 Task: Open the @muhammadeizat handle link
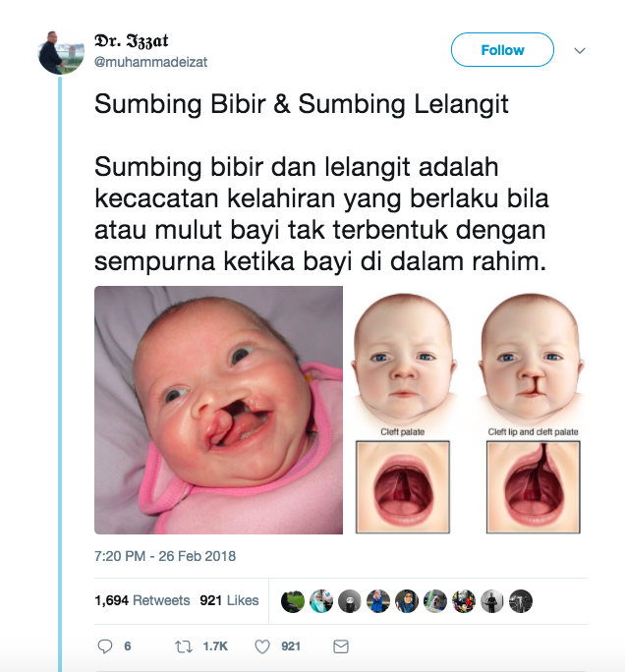coord(151,62)
